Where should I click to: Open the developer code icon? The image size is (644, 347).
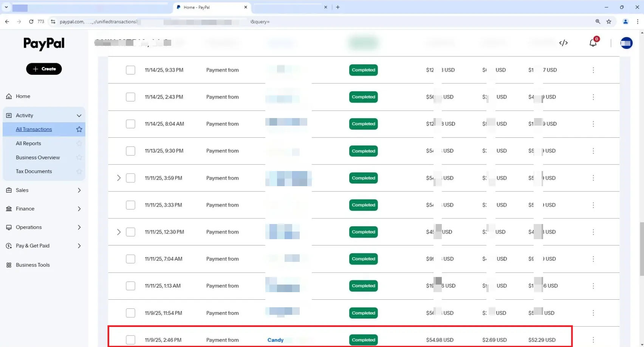click(x=563, y=43)
